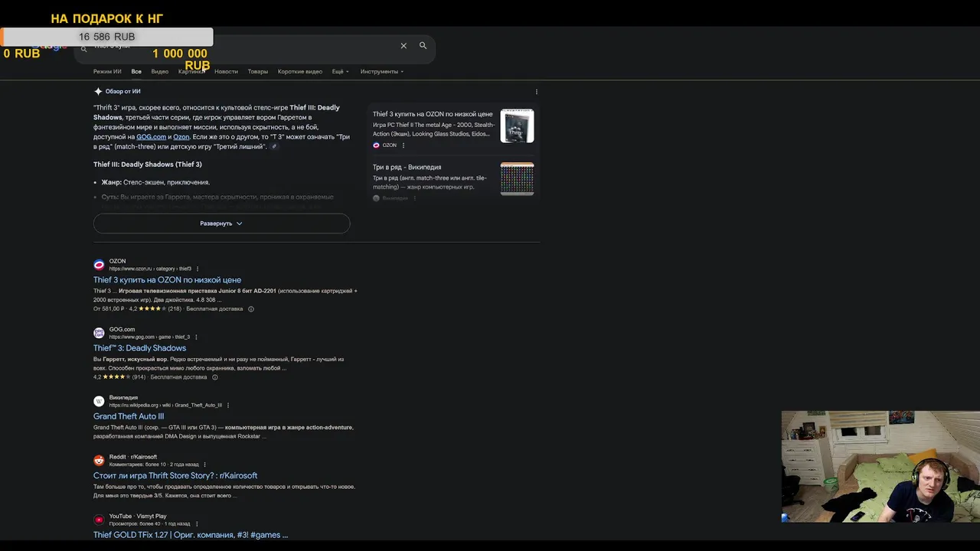980x551 pixels.
Task: Open three-dot menu beside ru.wikipedia.org URL
Action: pos(228,406)
